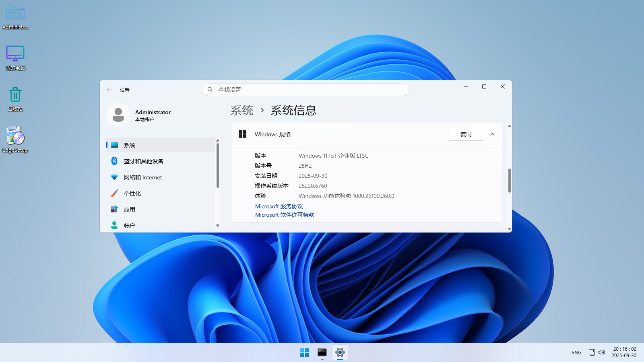Click the OS build 26220.6760 value
The height and width of the screenshot is (362, 644).
point(313,186)
